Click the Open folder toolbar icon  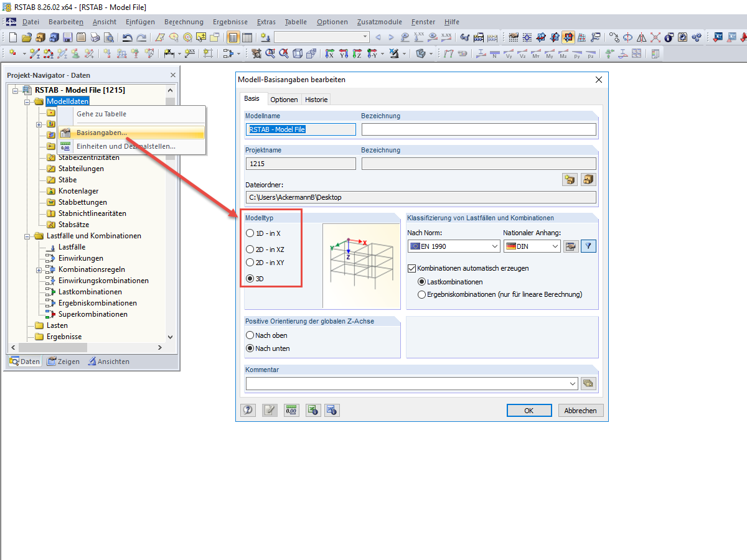(x=27, y=37)
